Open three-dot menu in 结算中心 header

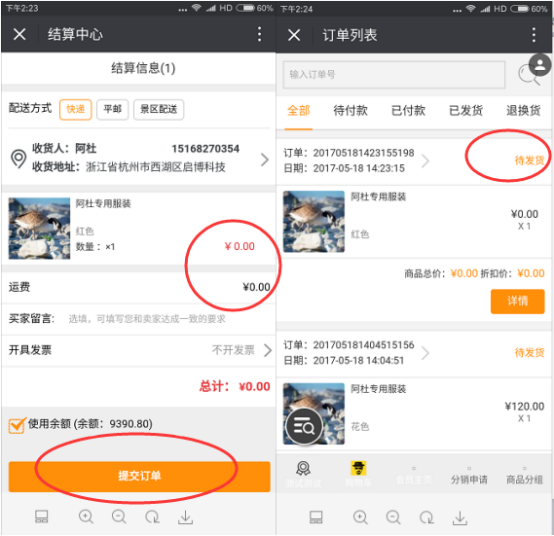pos(259,34)
